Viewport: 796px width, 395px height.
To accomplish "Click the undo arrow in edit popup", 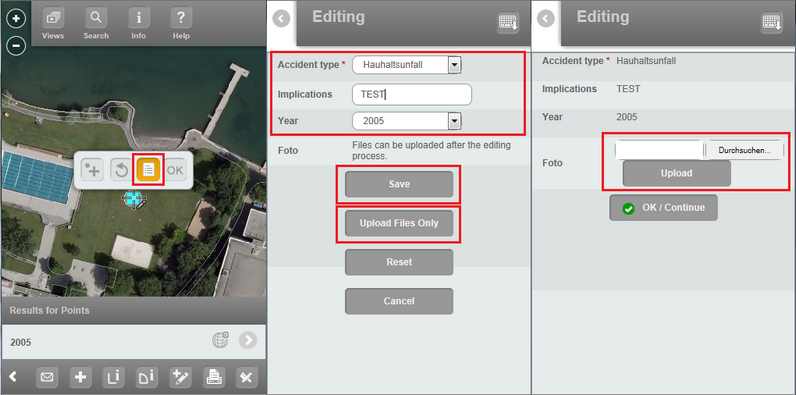I will click(121, 170).
